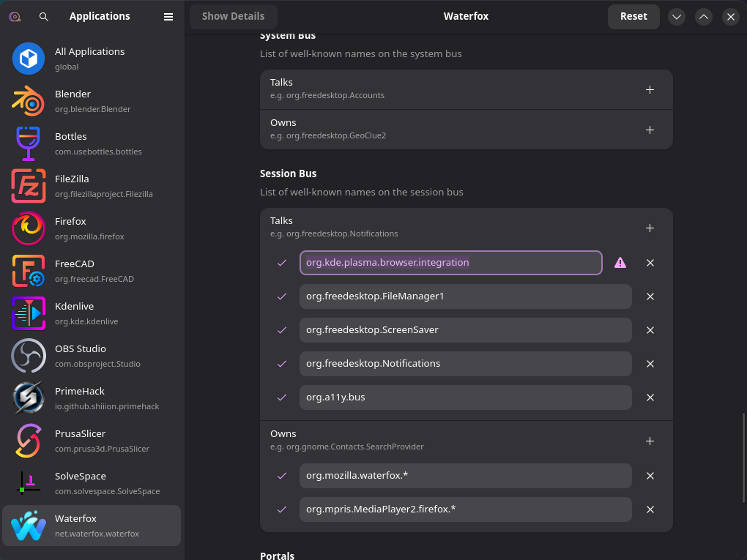The image size is (747, 560).
Task: Edit the org.mpris.MediaPlayer2.firefox.* field
Action: point(466,509)
